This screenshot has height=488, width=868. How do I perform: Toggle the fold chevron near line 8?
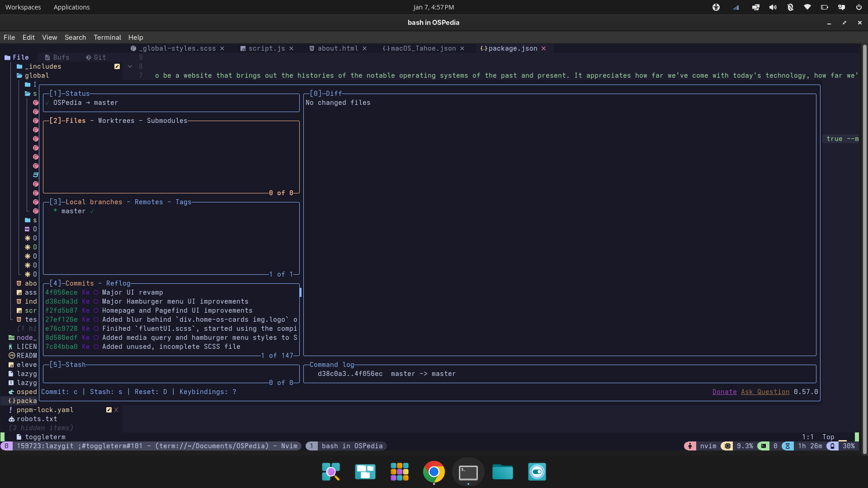(130, 66)
